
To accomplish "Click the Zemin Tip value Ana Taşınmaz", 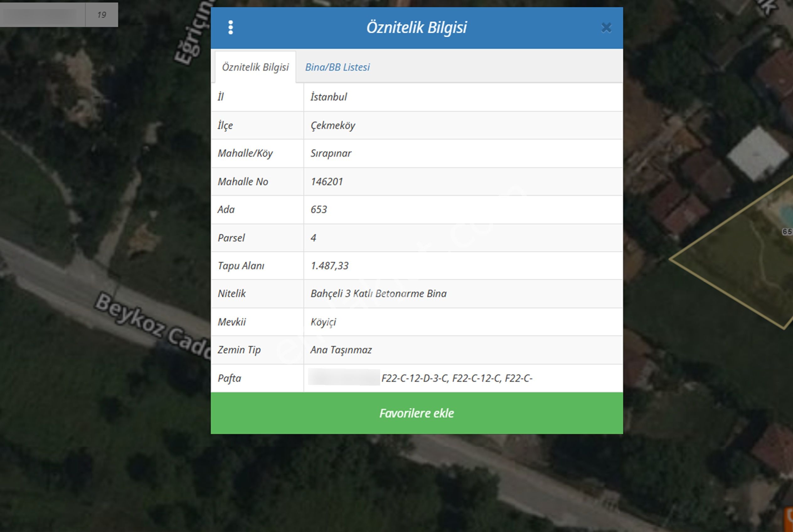I will tap(341, 350).
